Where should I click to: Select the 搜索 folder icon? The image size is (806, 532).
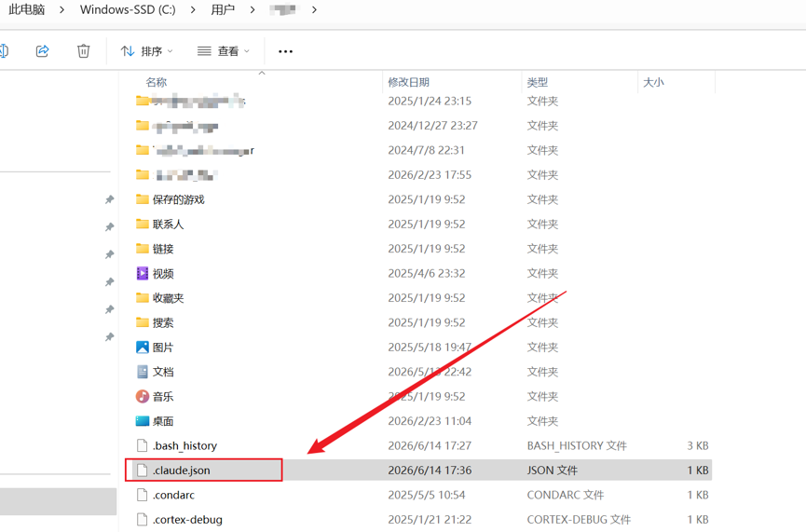[x=143, y=322]
